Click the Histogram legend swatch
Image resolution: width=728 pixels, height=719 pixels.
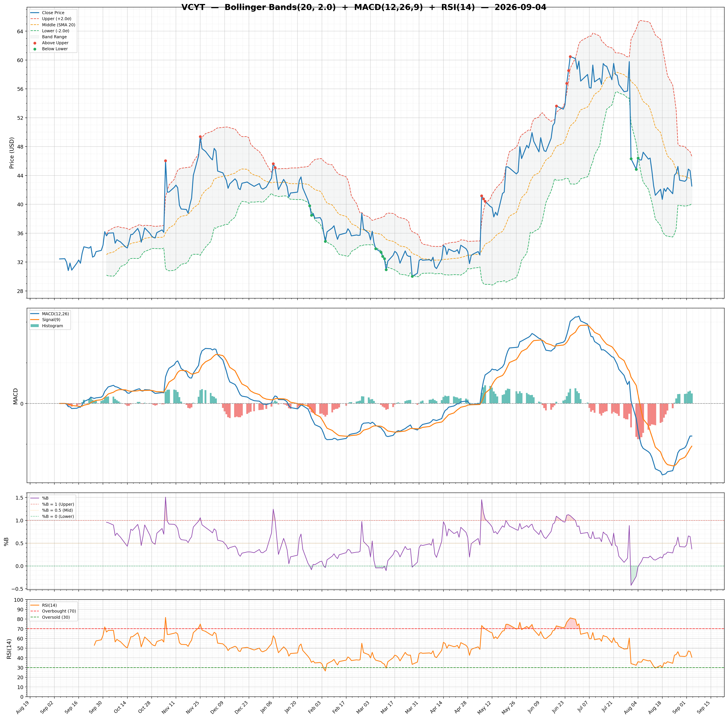click(35, 326)
